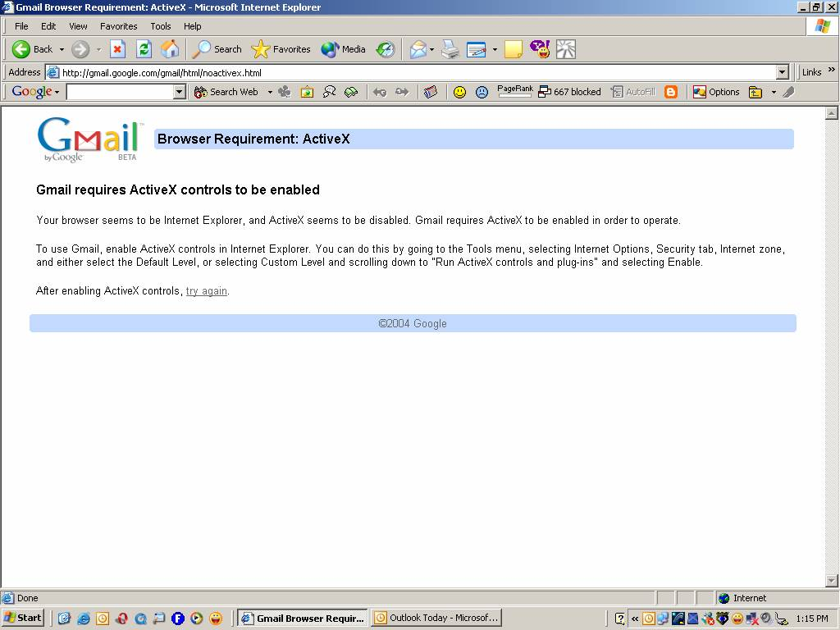Open the Favorites menu
This screenshot has width=840, height=630.
click(118, 26)
